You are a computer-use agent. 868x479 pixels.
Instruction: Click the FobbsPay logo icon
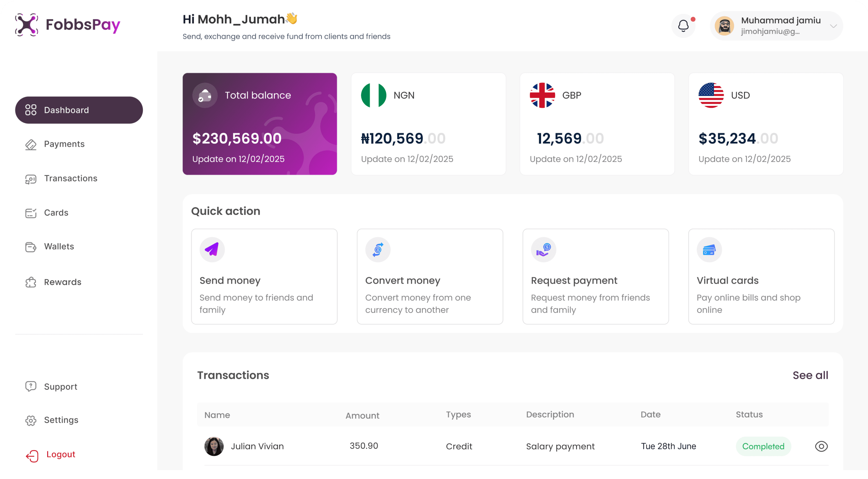coord(26,25)
